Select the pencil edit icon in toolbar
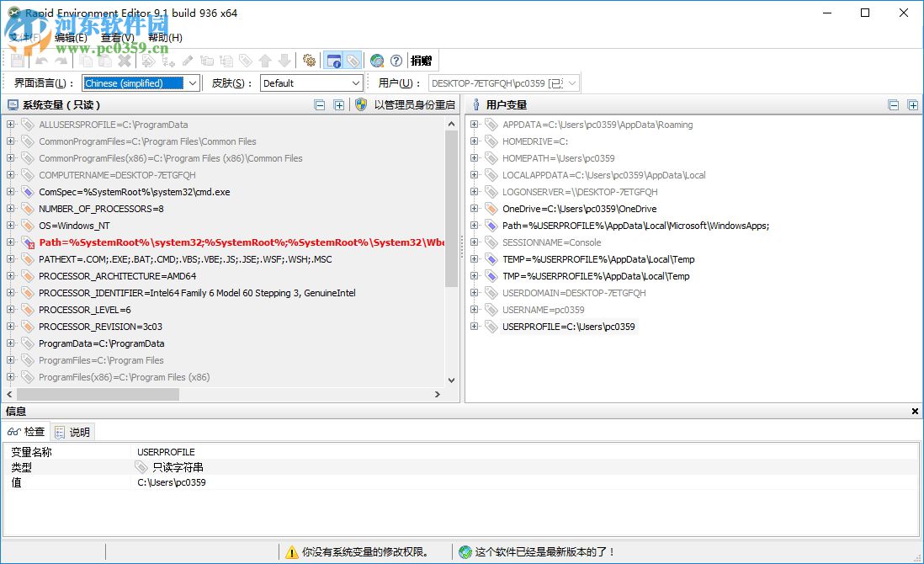The height and width of the screenshot is (564, 924). [x=185, y=61]
